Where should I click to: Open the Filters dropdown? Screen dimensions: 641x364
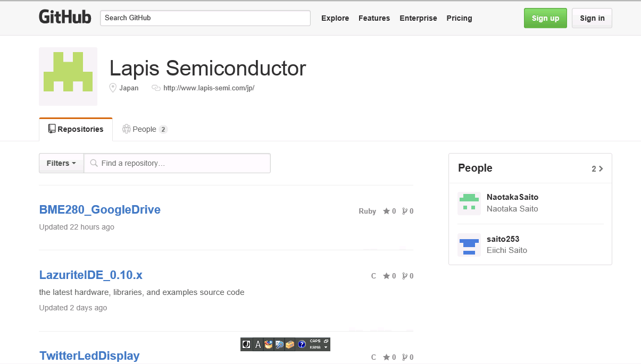[x=61, y=163]
